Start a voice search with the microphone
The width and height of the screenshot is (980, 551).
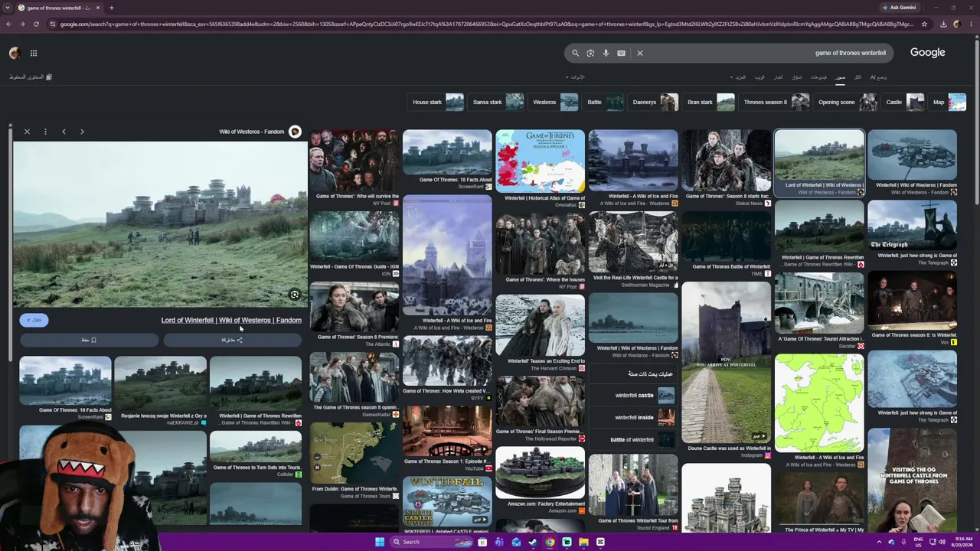click(x=606, y=53)
